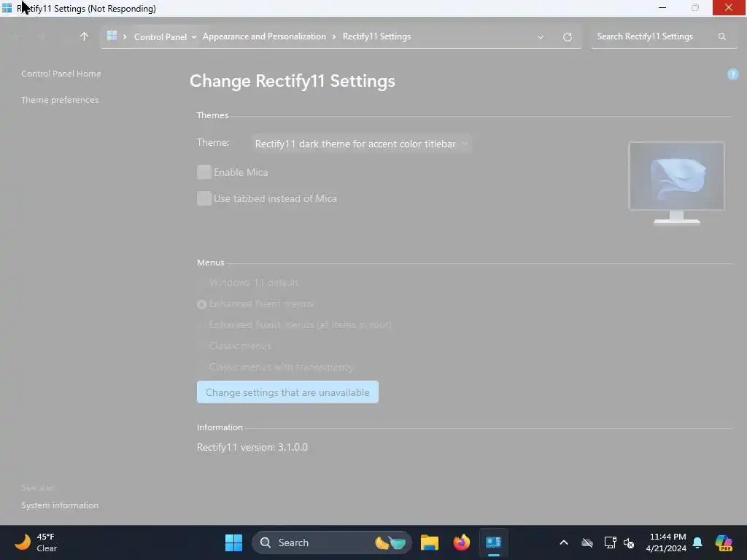Open File Explorer from taskbar
Image resolution: width=747 pixels, height=560 pixels.
click(x=429, y=542)
